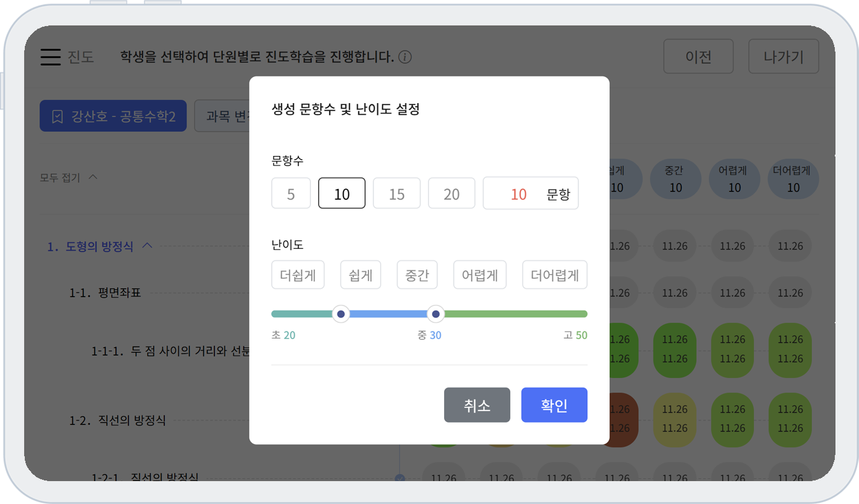Click the left difficulty slider handle
Screen dimensions: 859x504
point(341,314)
